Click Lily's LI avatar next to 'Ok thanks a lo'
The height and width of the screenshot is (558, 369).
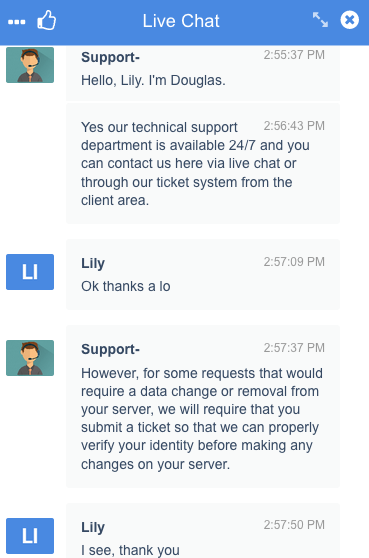30,272
